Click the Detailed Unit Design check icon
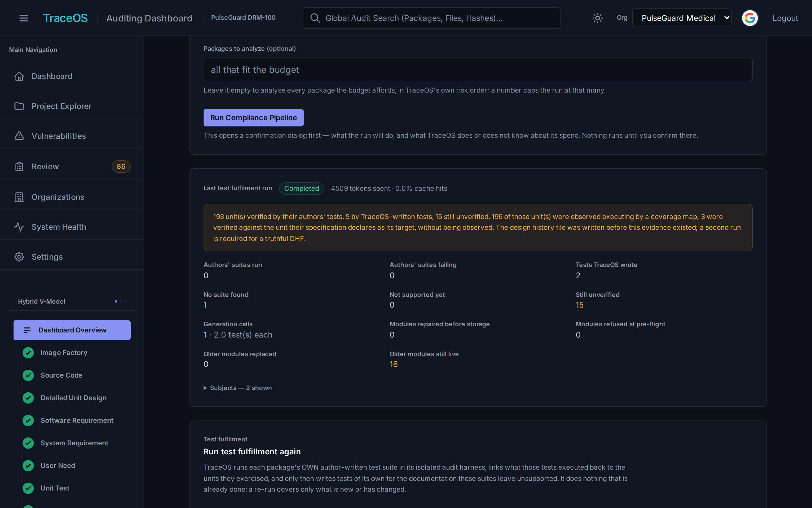 (x=28, y=398)
